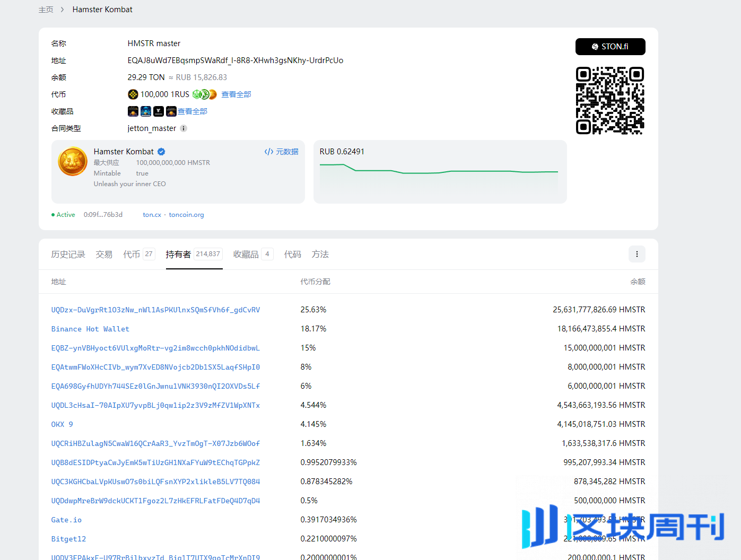This screenshot has width=741, height=560.
Task: Open holder address UQDzx-DuVgrRt1O3zNw
Action: [156, 310]
